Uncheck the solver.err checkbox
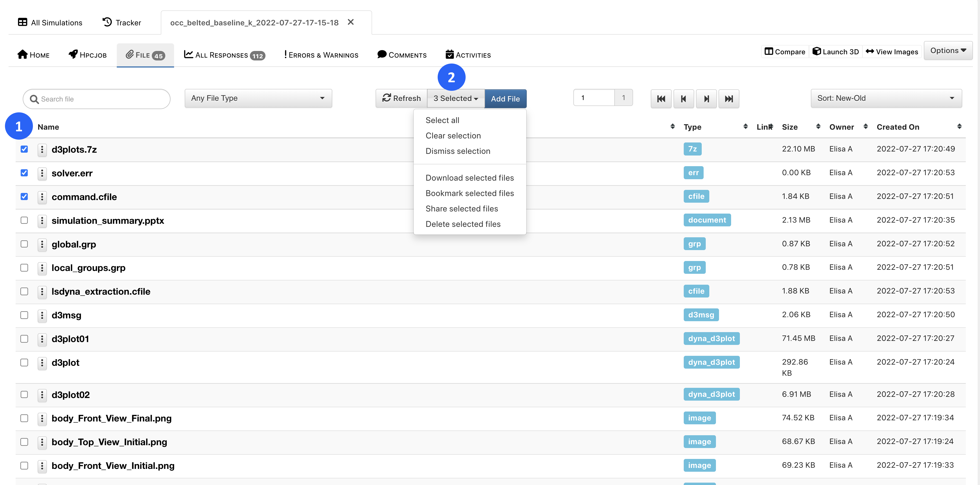980x485 pixels. pos(24,173)
